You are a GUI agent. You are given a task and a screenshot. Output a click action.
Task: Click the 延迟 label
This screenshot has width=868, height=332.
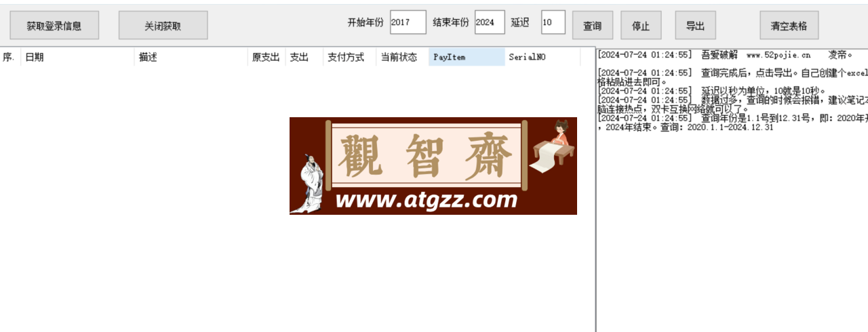[x=520, y=22]
